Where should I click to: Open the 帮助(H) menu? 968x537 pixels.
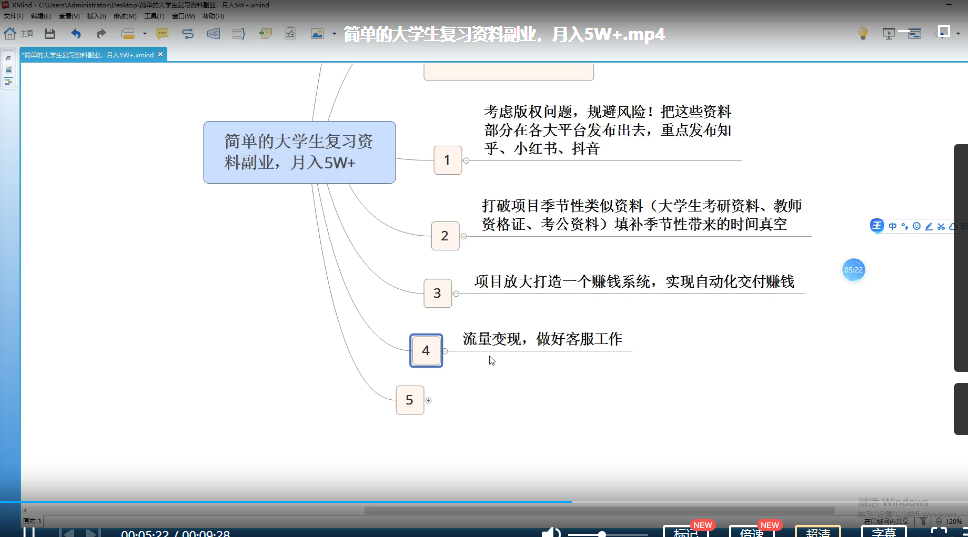[213, 16]
